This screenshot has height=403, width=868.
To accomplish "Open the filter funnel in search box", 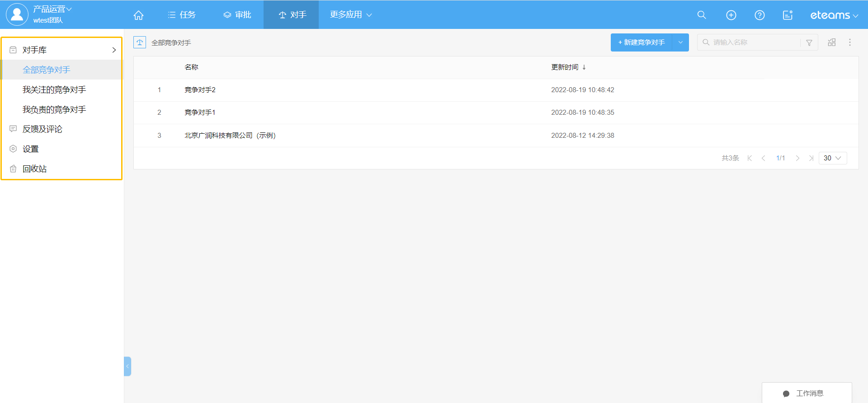I will point(809,42).
